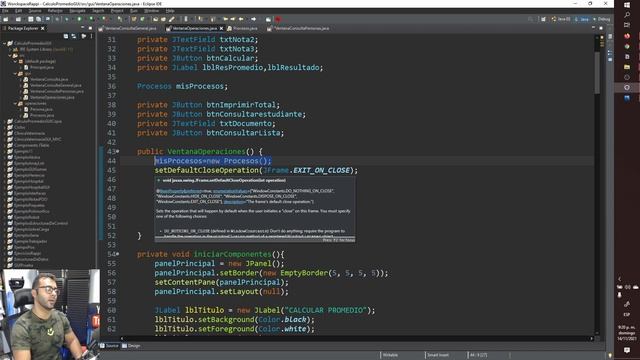Click the New Java Class toolbar icon
640x360 pixels.
point(142,19)
